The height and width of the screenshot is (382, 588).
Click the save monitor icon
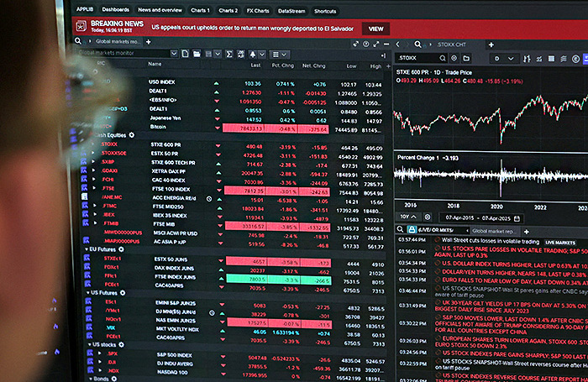208,55
